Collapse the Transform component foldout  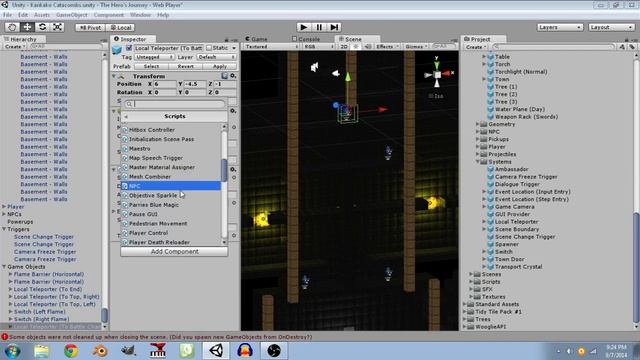113,76
